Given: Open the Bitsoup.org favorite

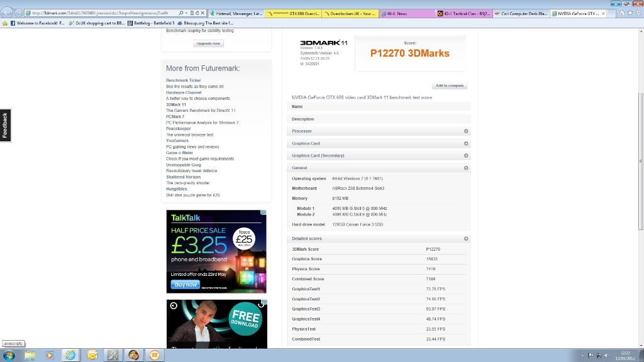Looking at the screenshot, I should pyautogui.click(x=205, y=23).
